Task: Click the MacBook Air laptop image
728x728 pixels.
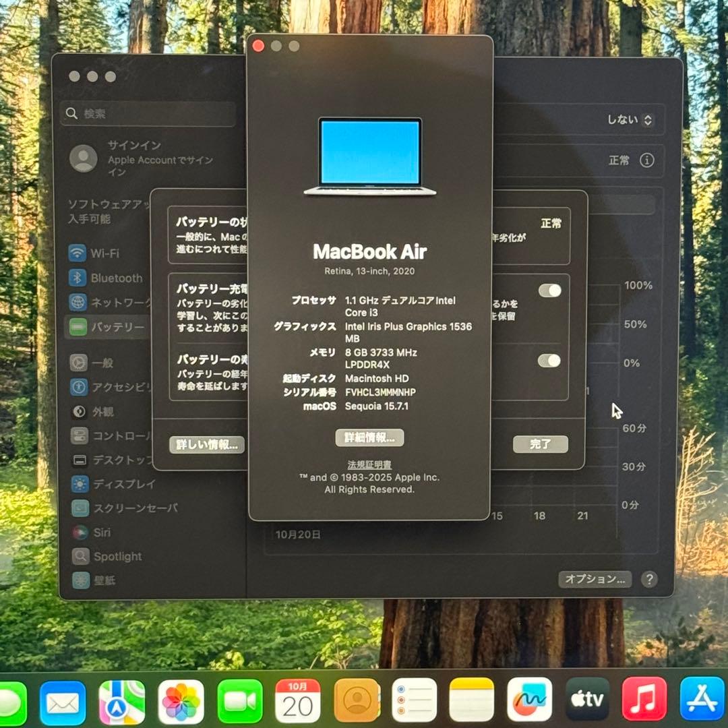Action: pos(370,156)
